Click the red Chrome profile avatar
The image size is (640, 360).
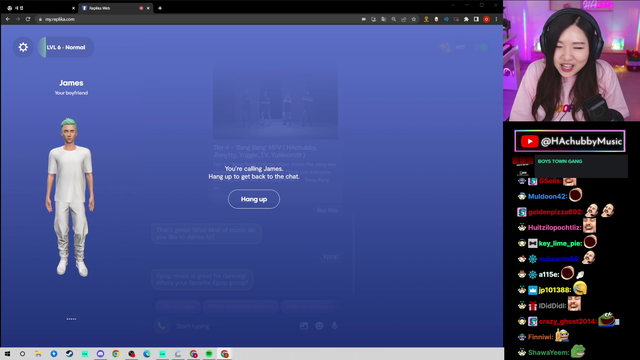point(486,19)
